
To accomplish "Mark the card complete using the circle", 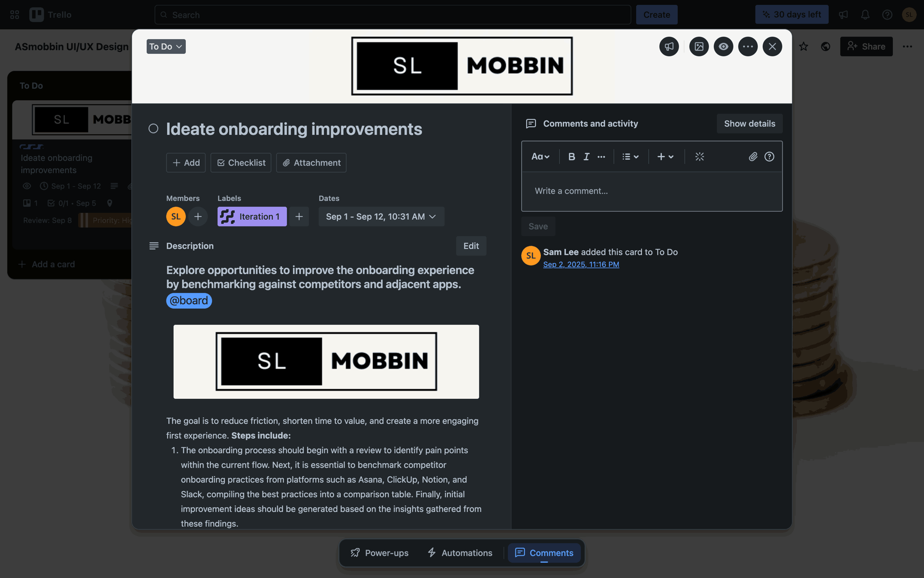I will click(154, 129).
